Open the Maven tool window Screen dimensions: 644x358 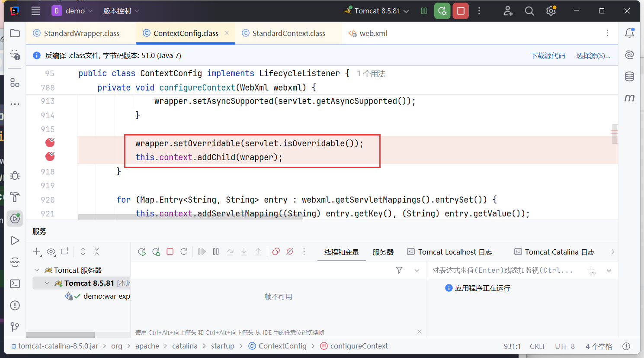pyautogui.click(x=629, y=98)
